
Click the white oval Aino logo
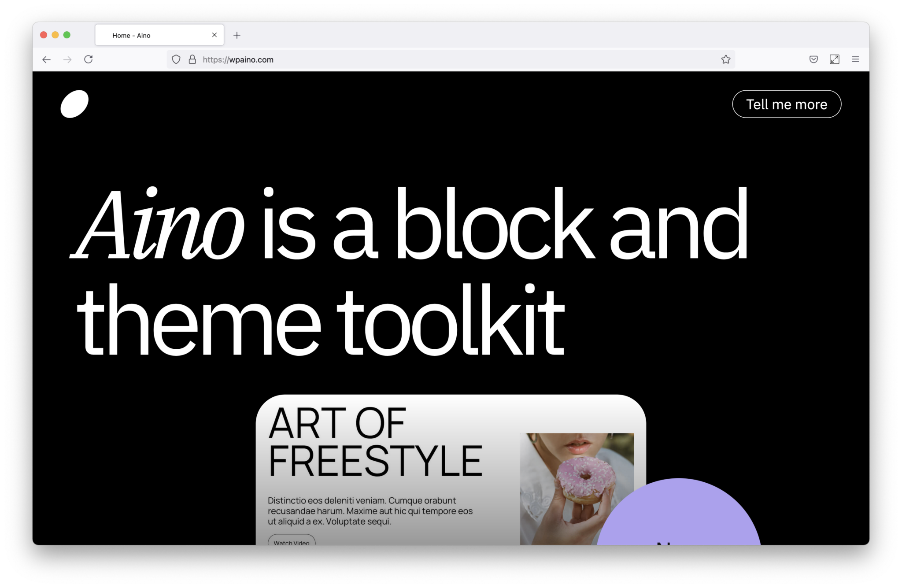click(x=74, y=104)
